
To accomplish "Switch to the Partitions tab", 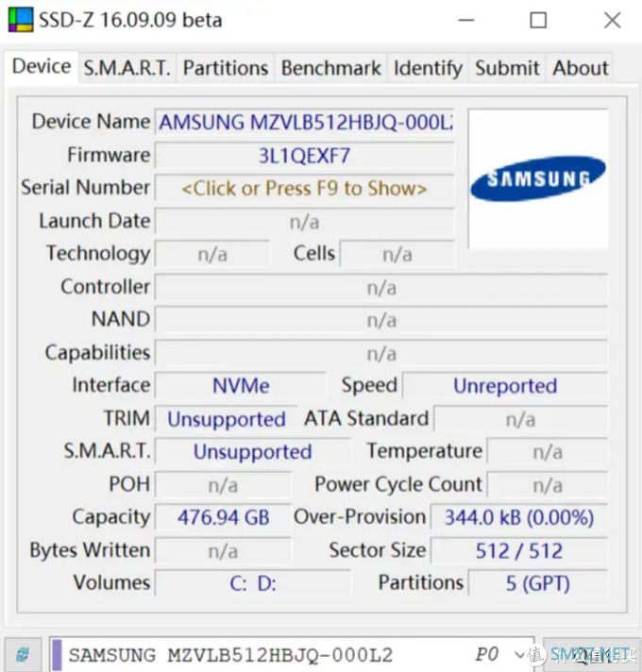I will [226, 68].
